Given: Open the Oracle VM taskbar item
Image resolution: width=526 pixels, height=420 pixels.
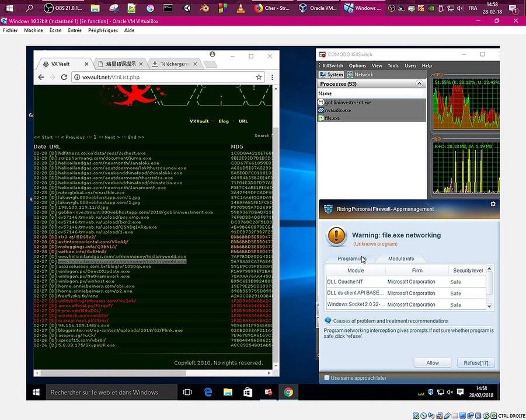Looking at the screenshot, I should pyautogui.click(x=318, y=8).
